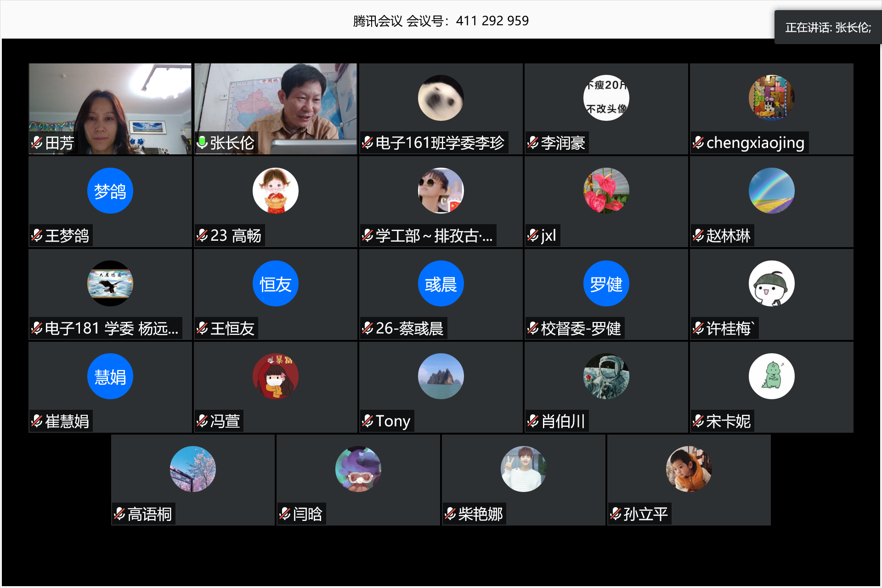Image resolution: width=882 pixels, height=588 pixels.
Task: Click the 正在讲话: 张长伦 speaker indicator
Action: click(x=828, y=28)
